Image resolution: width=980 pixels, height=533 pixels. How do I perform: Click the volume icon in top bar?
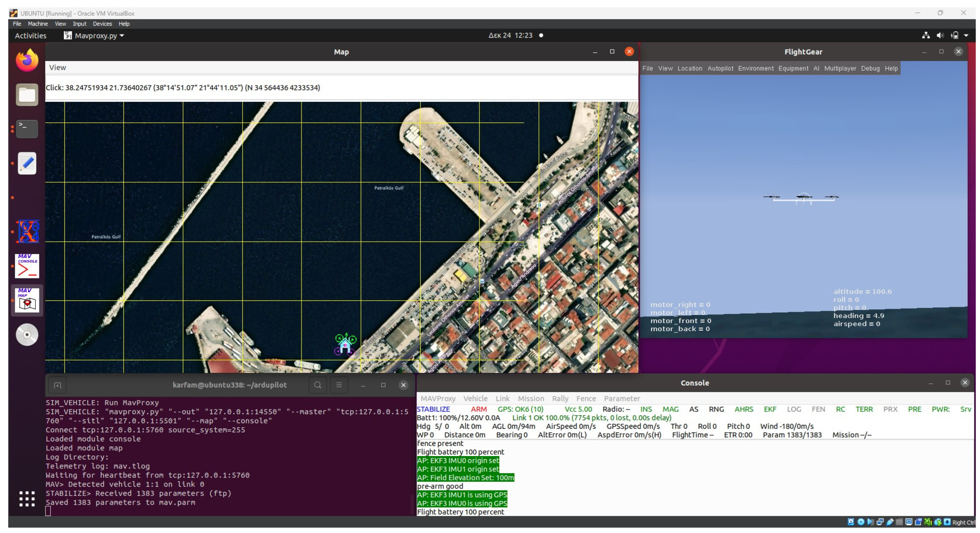pos(940,35)
